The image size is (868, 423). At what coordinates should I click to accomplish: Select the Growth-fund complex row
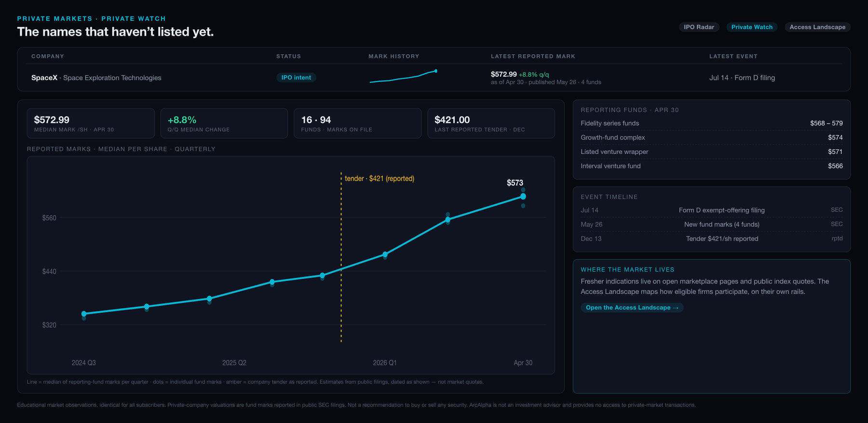tap(712, 137)
